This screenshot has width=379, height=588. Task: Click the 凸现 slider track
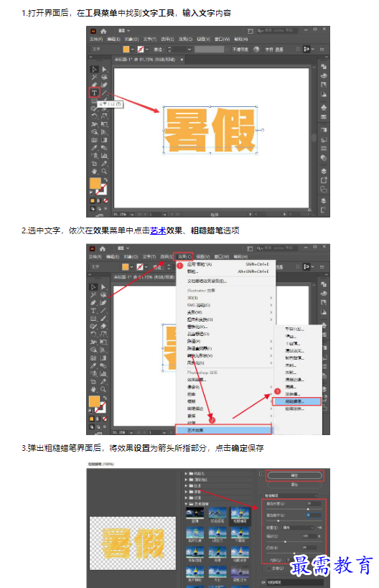pos(293,553)
